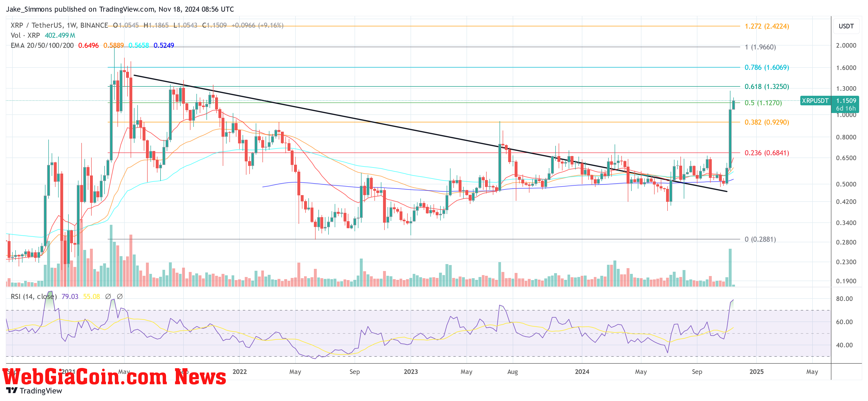
Task: Click the 2024 time axis label
Action: point(582,372)
